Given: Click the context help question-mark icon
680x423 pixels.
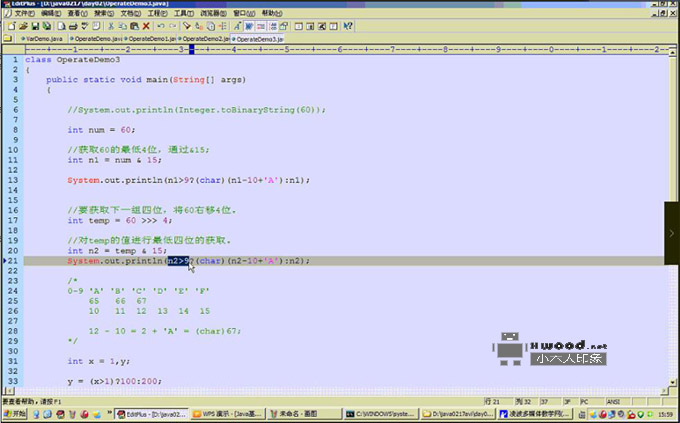Looking at the screenshot, I should (348, 26).
